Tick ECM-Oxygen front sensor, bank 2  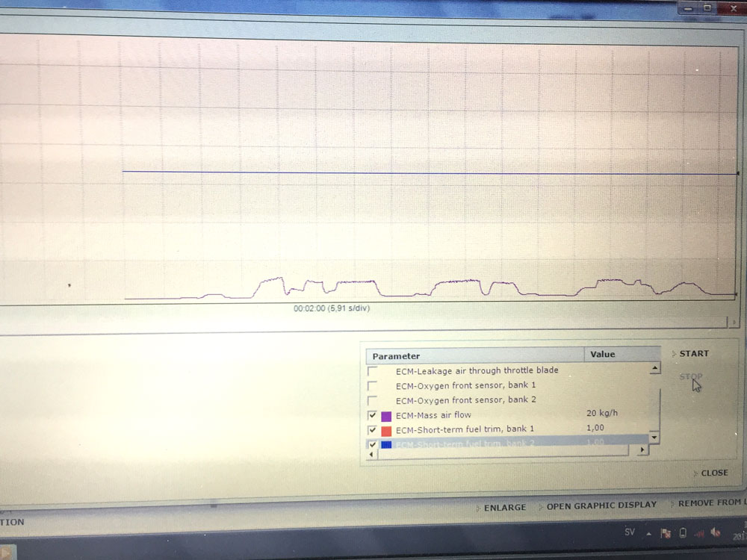(372, 400)
